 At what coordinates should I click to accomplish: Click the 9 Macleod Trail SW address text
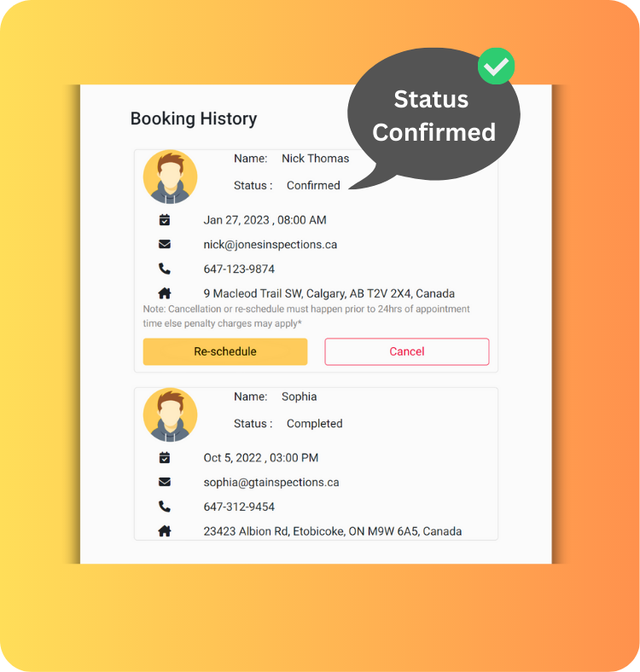pyautogui.click(x=329, y=293)
